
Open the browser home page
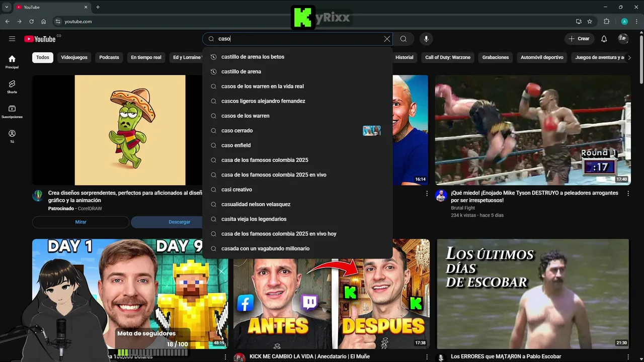click(44, 22)
